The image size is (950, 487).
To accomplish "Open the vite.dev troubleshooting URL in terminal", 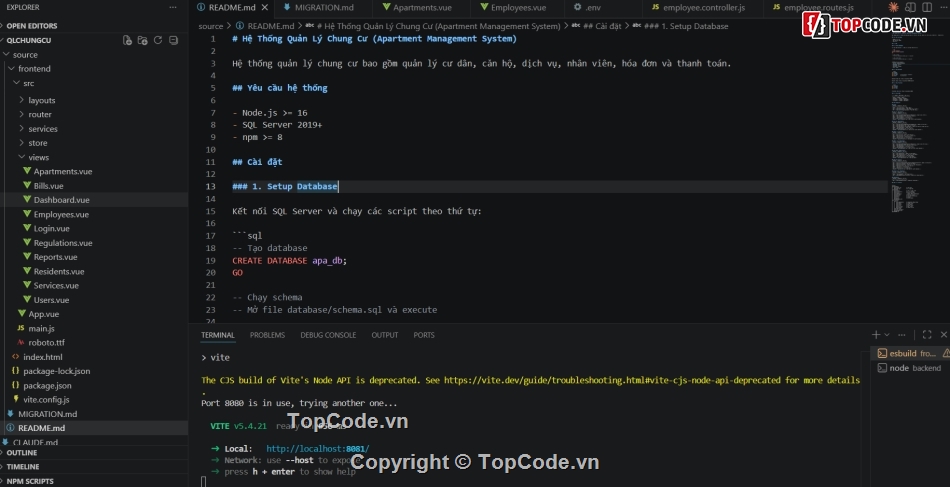I will pyautogui.click(x=612, y=380).
